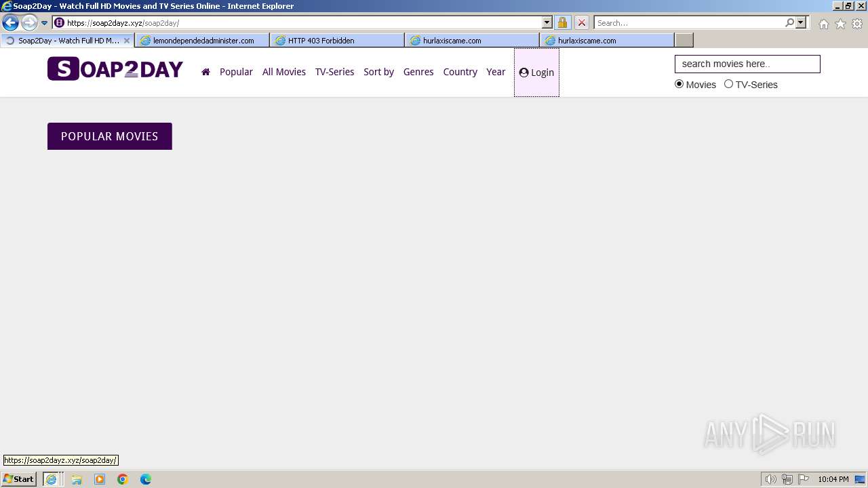The height and width of the screenshot is (488, 868).
Task: Close the Soap2Day tab
Action: (x=126, y=41)
